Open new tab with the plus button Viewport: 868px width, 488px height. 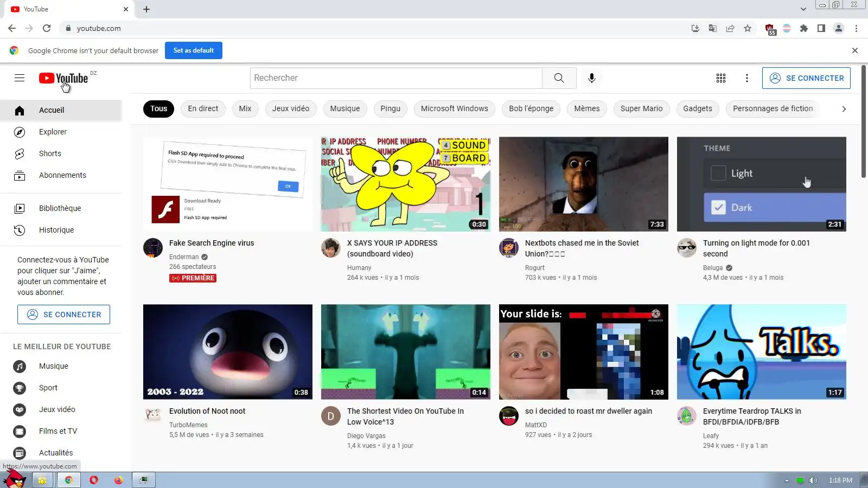(x=146, y=9)
